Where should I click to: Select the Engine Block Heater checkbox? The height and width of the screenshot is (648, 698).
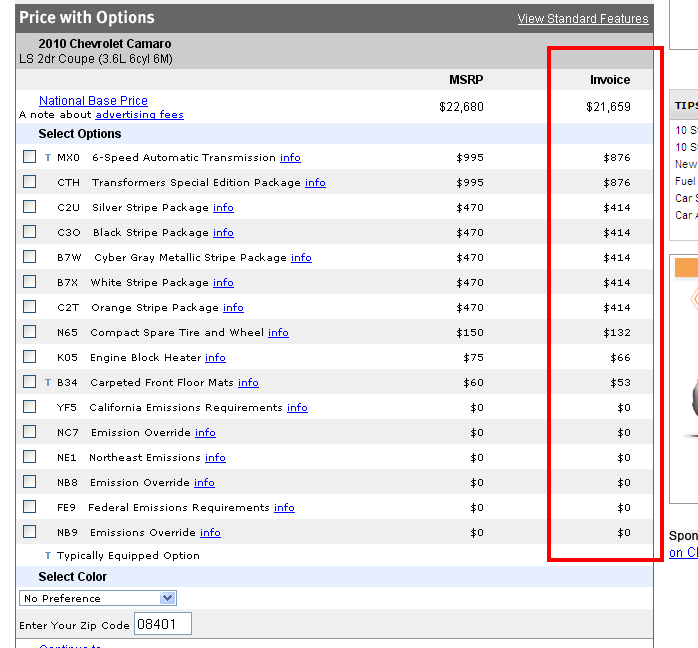[x=30, y=357]
